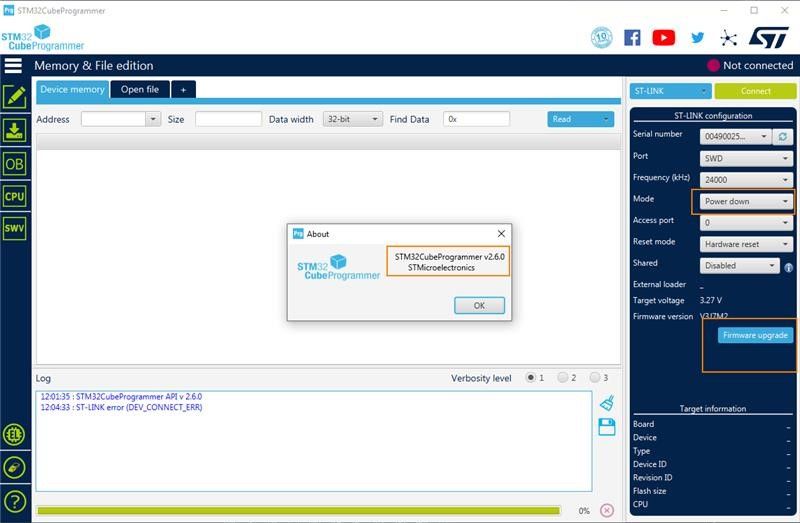Image resolution: width=800 pixels, height=523 pixels.
Task: Open the YouTube link icon
Action: click(664, 38)
